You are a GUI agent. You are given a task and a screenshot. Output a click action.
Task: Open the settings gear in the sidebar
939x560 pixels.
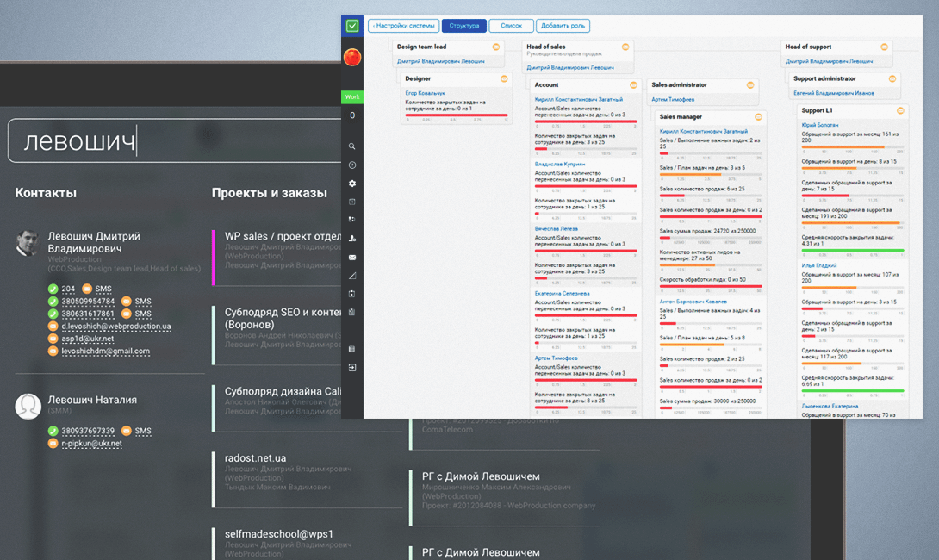[352, 184]
